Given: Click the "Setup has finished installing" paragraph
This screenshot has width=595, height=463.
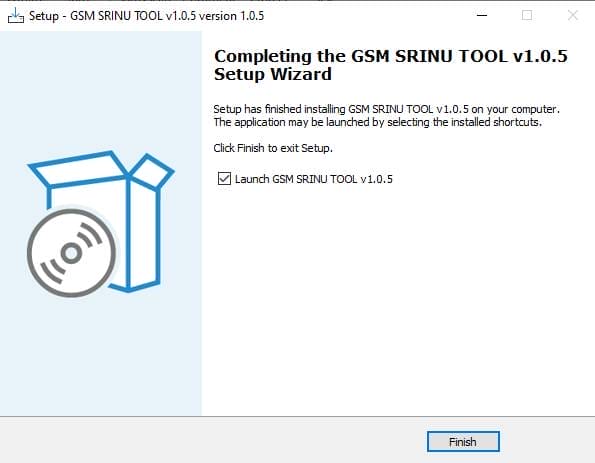Looking at the screenshot, I should pos(386,115).
